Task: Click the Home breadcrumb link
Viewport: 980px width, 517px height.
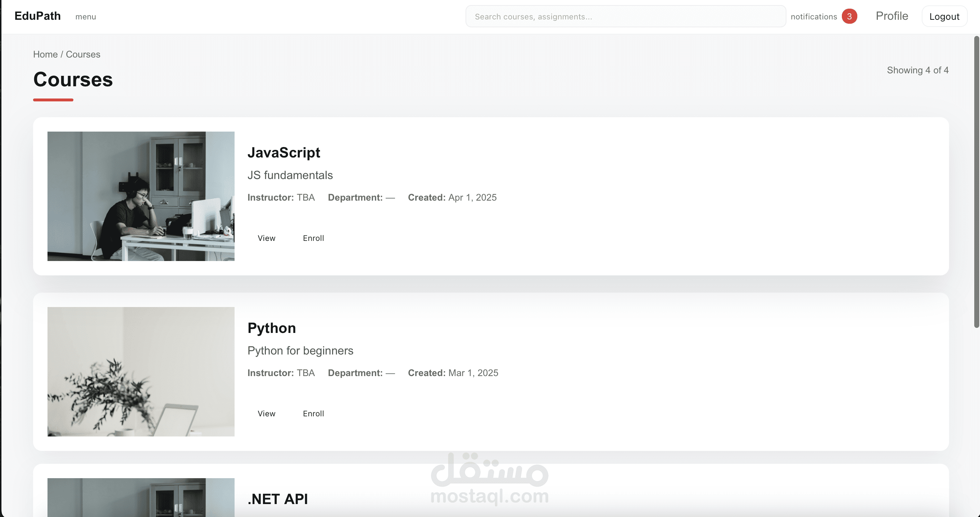Action: pyautogui.click(x=45, y=54)
